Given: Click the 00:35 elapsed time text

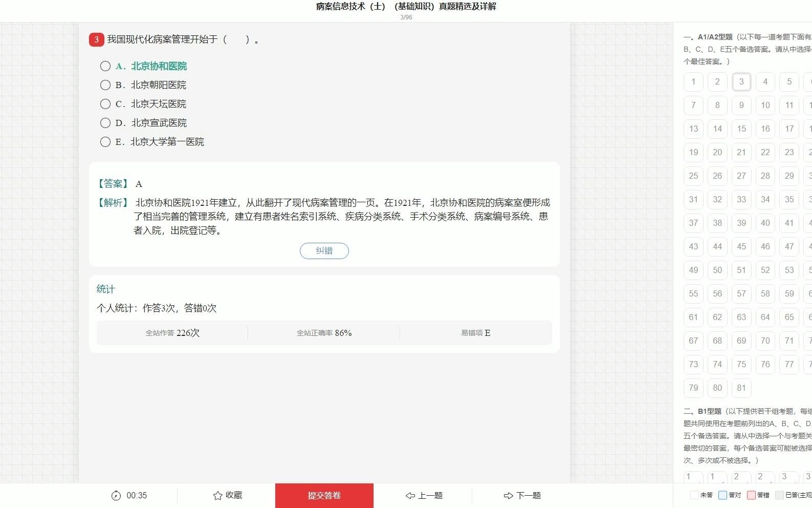Looking at the screenshot, I should [137, 496].
